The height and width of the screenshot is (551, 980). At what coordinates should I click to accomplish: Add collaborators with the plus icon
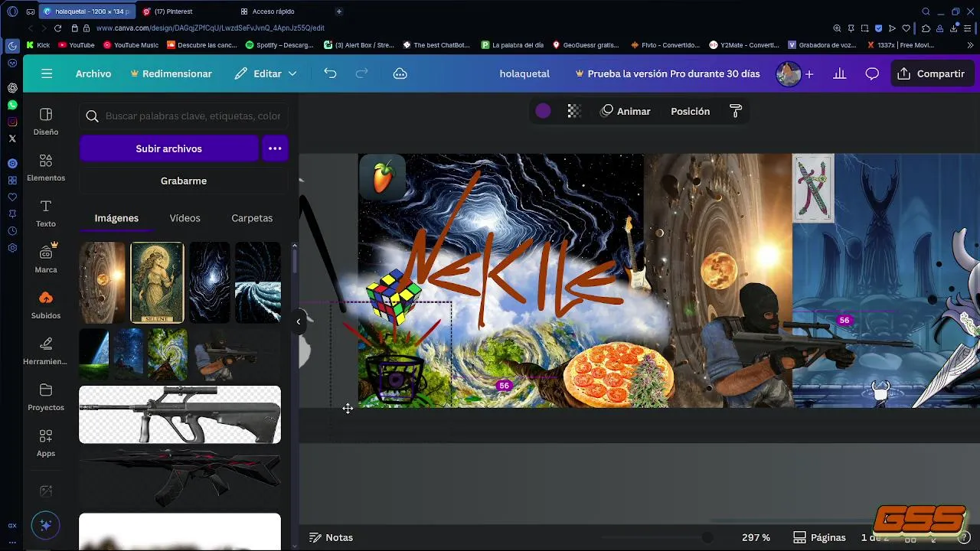(x=809, y=74)
